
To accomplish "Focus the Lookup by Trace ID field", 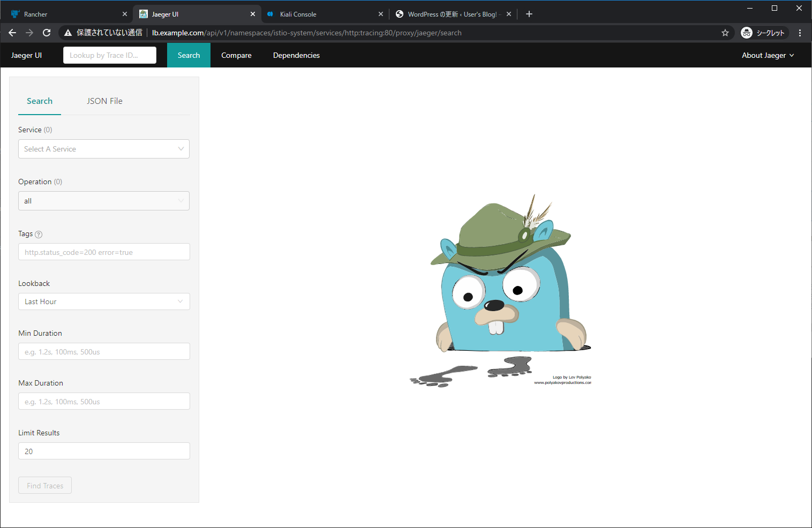I will [110, 55].
